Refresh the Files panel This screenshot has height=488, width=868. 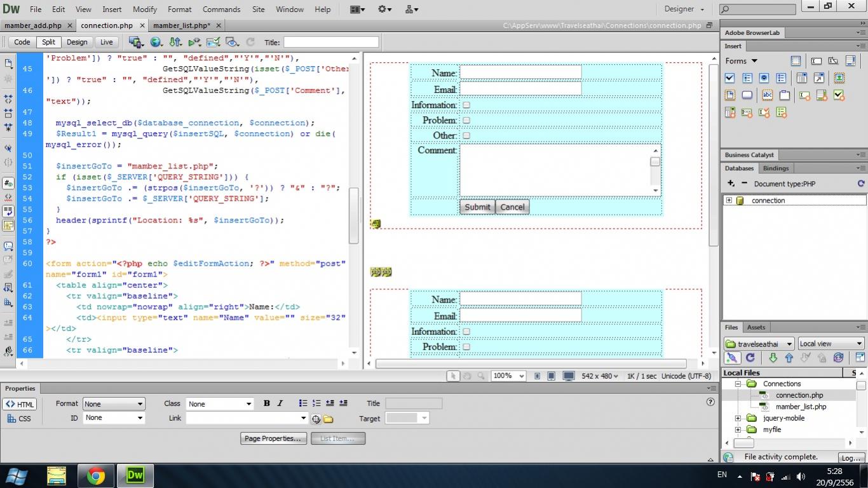750,358
